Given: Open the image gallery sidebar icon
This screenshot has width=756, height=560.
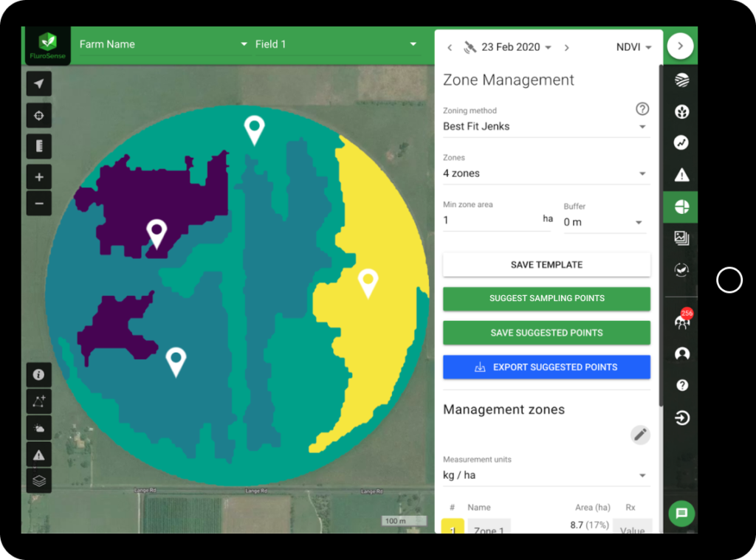Looking at the screenshot, I should [x=681, y=238].
